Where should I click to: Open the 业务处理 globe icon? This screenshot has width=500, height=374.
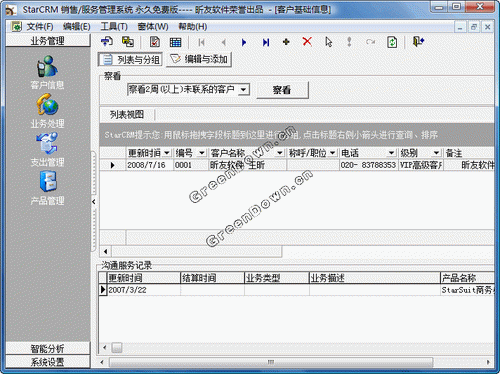coord(47,105)
